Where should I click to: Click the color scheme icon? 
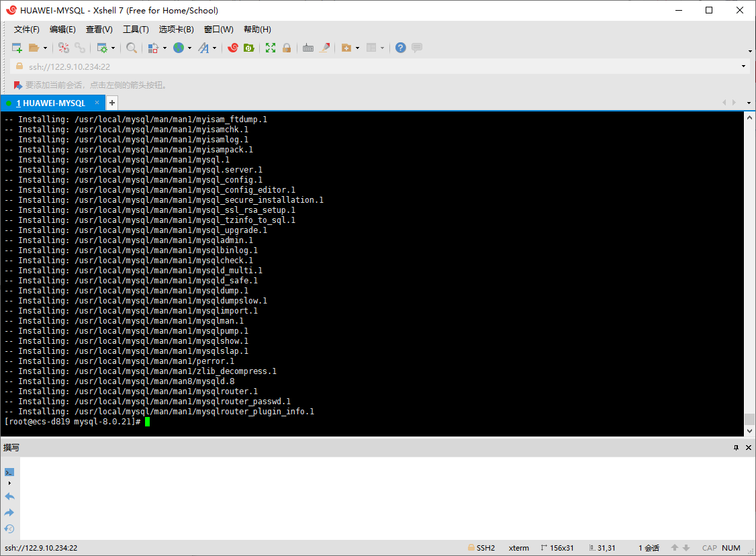(x=153, y=48)
